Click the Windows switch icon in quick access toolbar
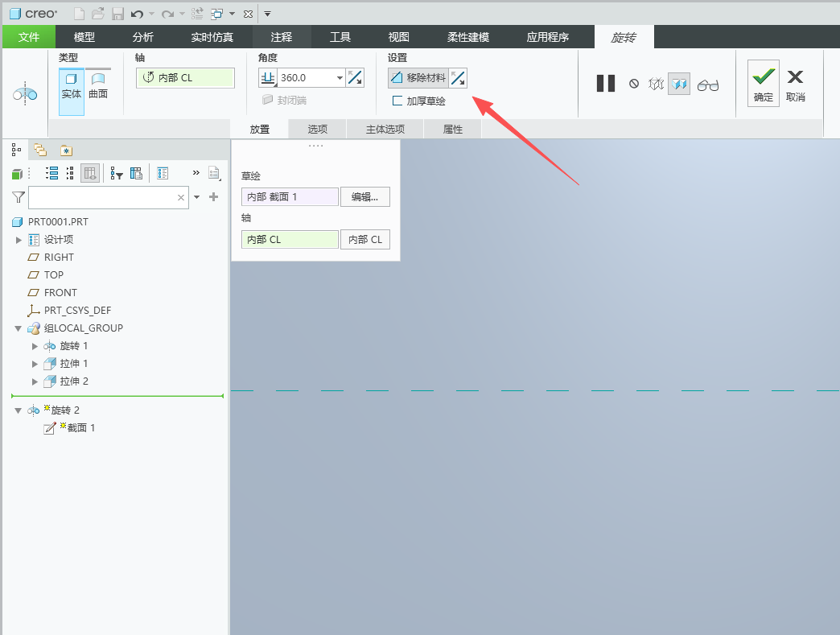The height and width of the screenshot is (635, 840). (x=217, y=14)
